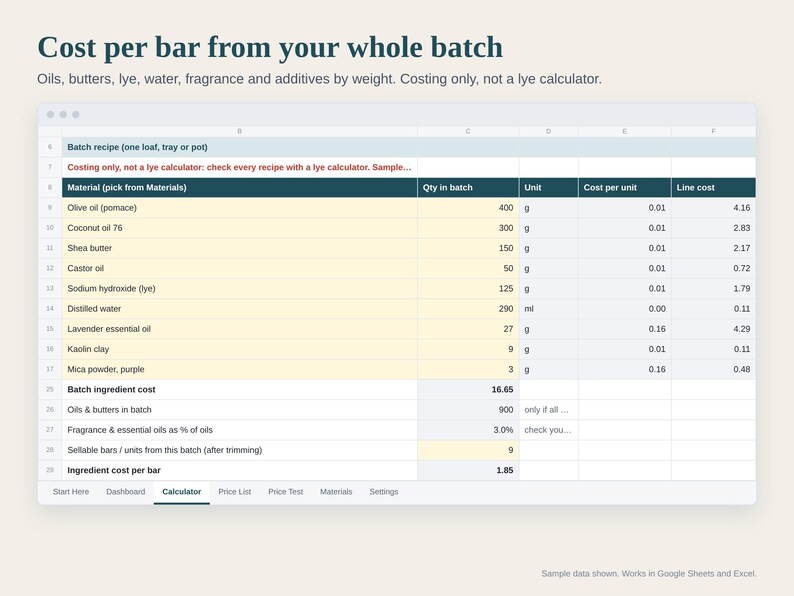Screen dimensions: 794x596
Task: Click the ingredient cost per bar value 1.85
Action: [468, 470]
